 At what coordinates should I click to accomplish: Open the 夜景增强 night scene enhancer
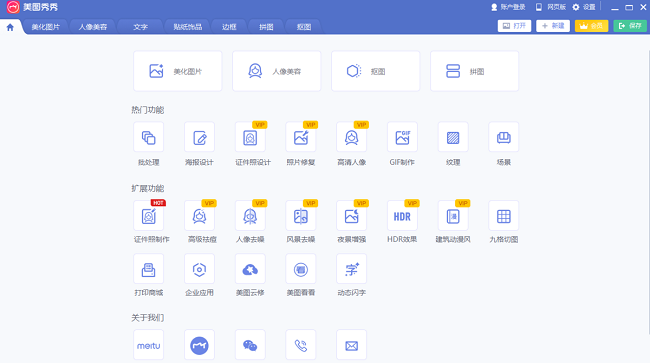point(352,215)
